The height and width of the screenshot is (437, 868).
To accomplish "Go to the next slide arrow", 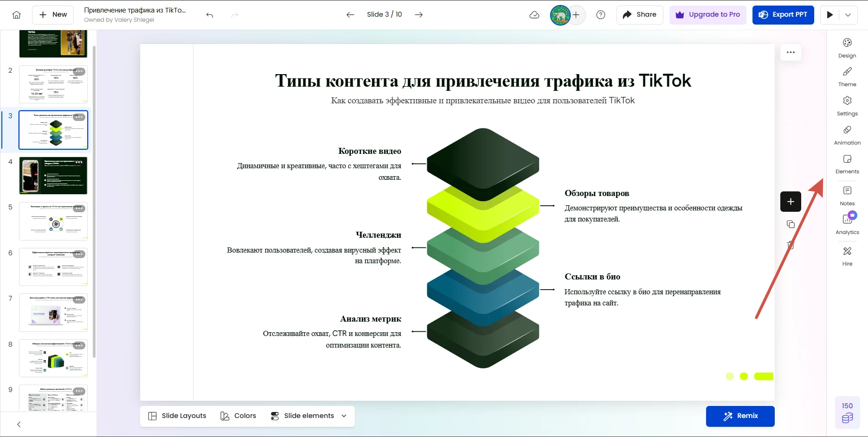I will [418, 15].
